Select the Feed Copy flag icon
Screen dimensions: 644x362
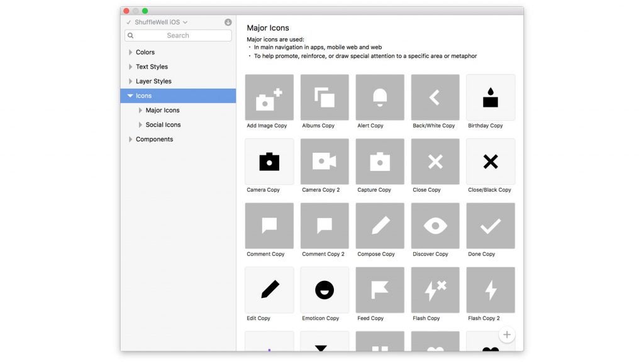(x=380, y=290)
